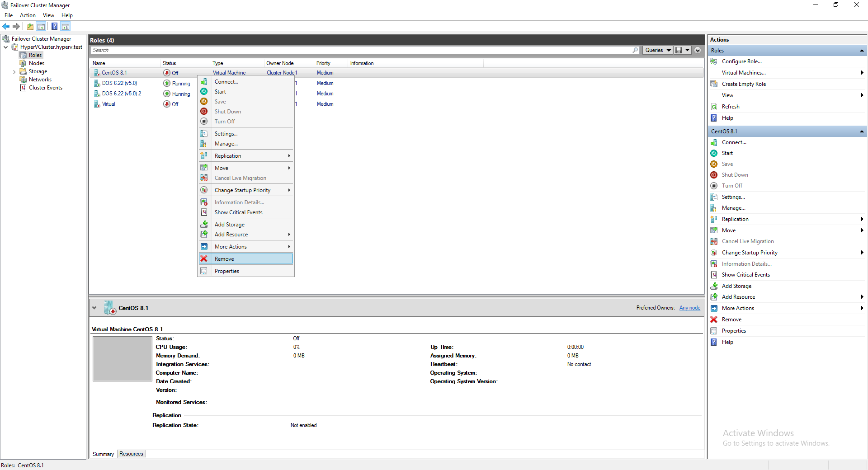Click the Refresh icon in Actions pane
The image size is (868, 470).
(x=714, y=107)
